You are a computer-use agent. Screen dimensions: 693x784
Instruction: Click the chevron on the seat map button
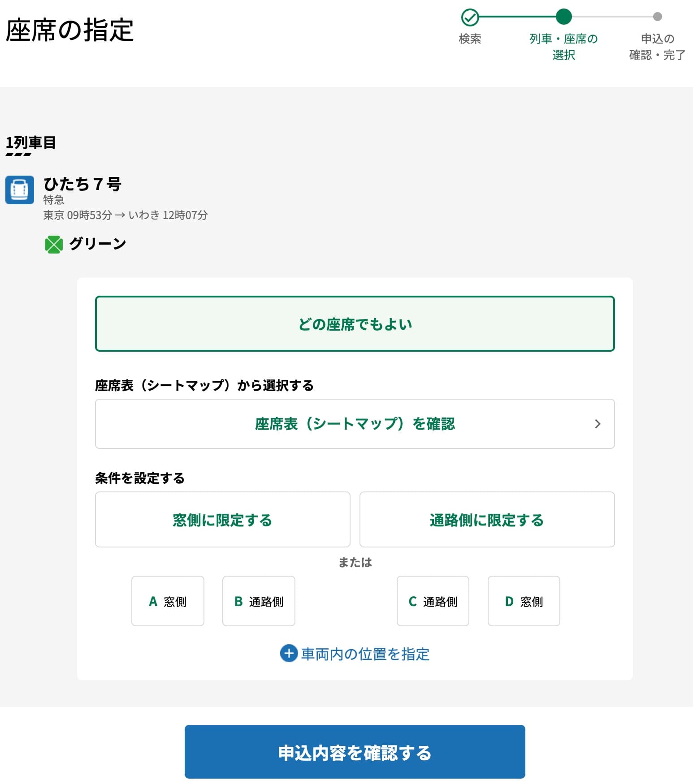tap(597, 424)
